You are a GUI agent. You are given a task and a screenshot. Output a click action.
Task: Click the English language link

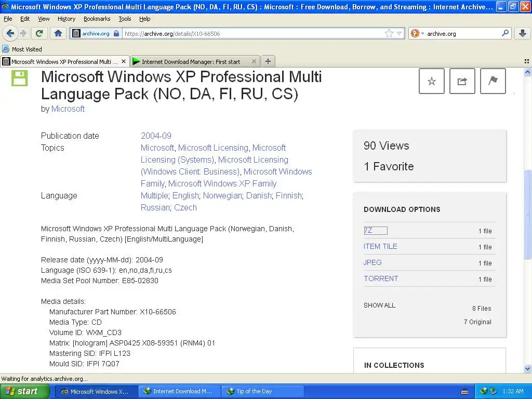(185, 196)
